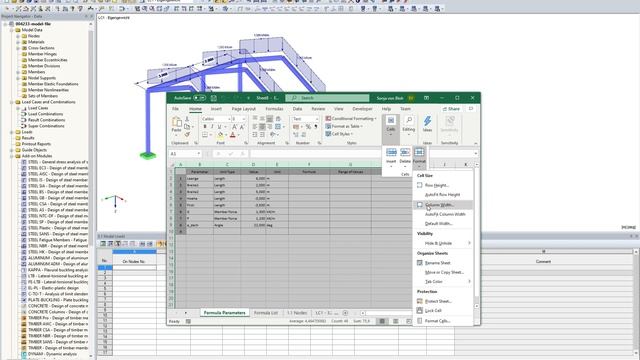Toggle italic formatting in Excel
This screenshot has height=360, width=640.
coord(212,127)
